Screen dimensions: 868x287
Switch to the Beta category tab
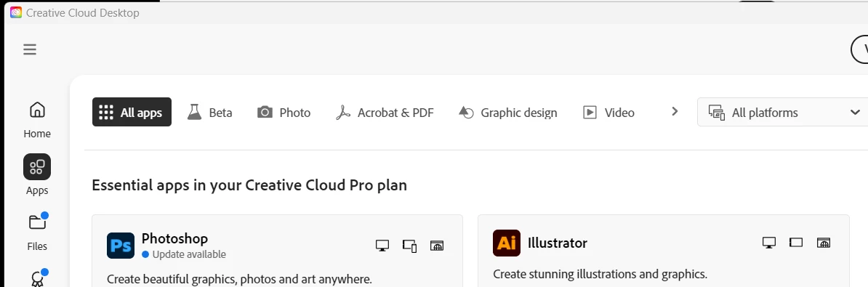(x=210, y=112)
